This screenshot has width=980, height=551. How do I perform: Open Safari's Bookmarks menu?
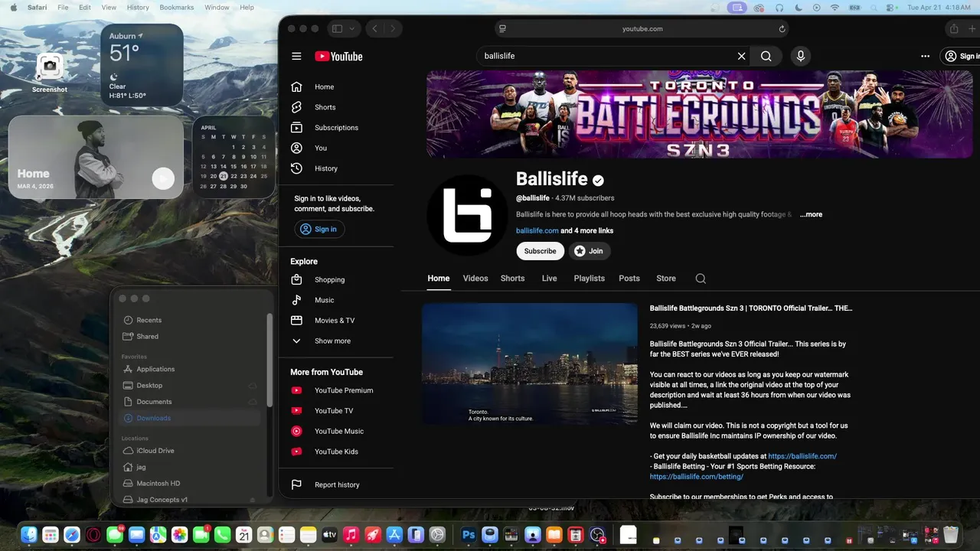(x=177, y=7)
